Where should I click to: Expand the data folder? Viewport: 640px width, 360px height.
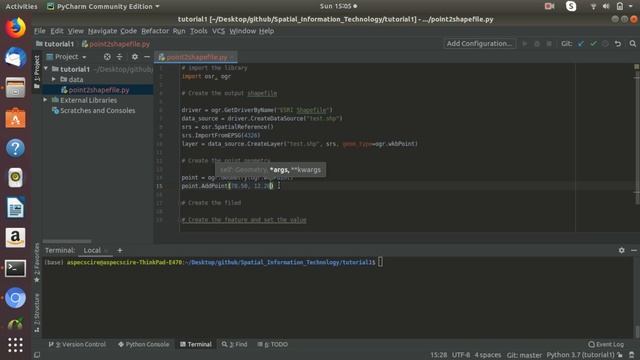(x=53, y=79)
